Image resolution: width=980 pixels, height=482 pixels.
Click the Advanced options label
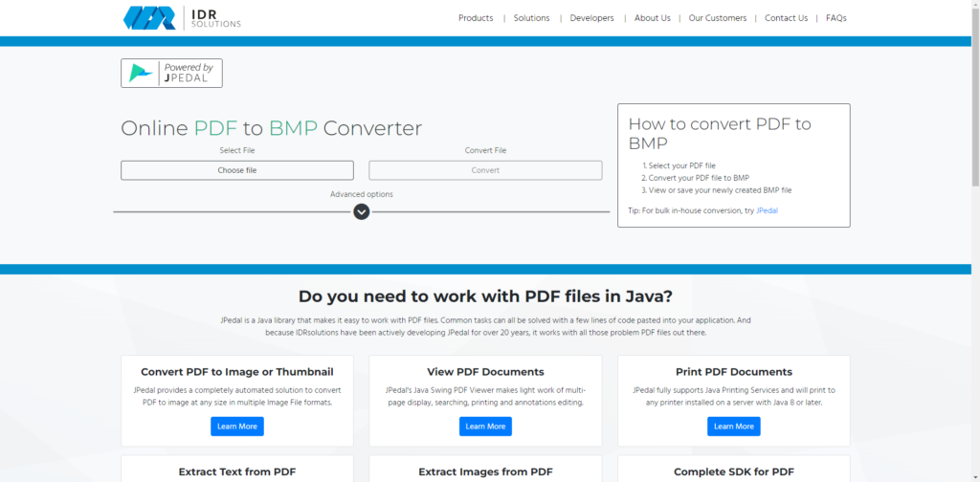[x=361, y=194]
